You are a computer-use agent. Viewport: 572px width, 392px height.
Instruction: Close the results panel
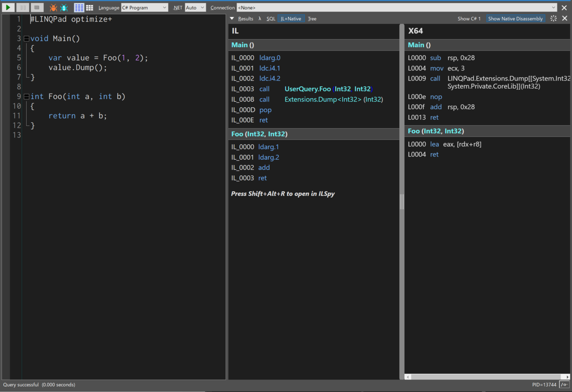click(x=565, y=19)
